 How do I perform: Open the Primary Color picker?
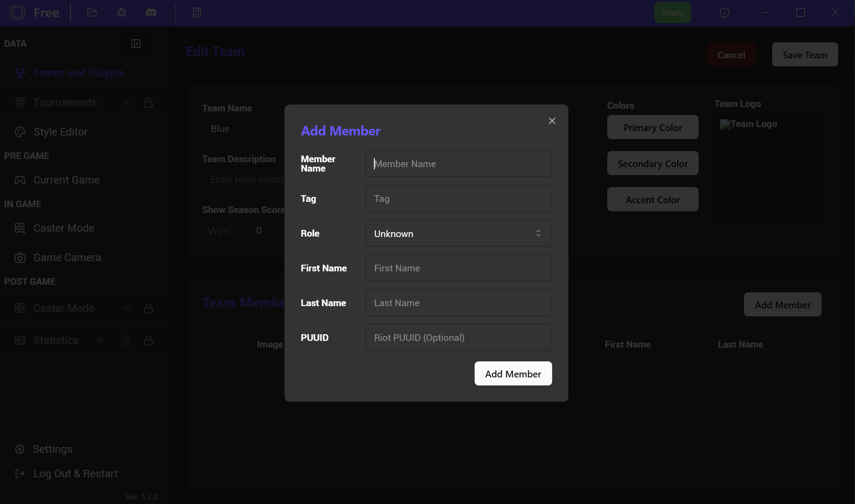[x=652, y=127]
